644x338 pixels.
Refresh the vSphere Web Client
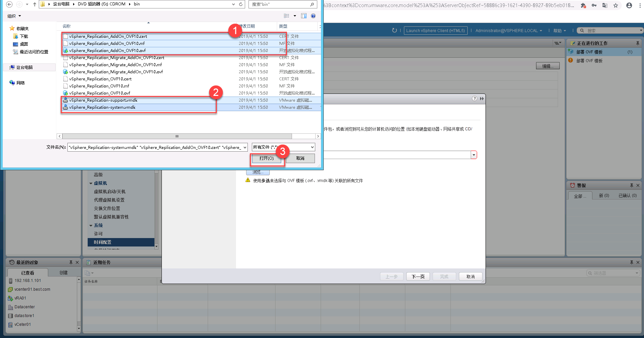(x=394, y=30)
